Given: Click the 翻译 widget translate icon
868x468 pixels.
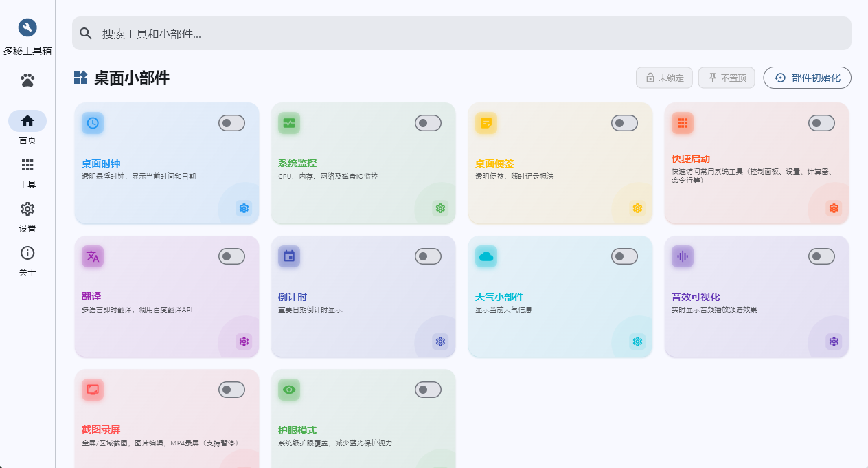Looking at the screenshot, I should (x=93, y=256).
